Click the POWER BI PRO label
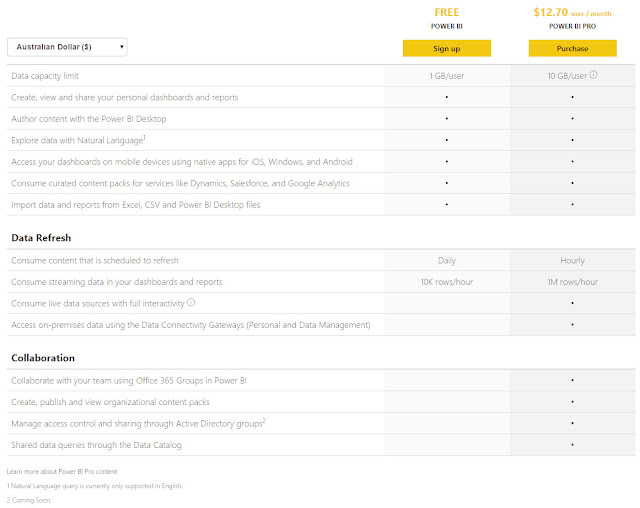640x508 pixels. (x=572, y=26)
